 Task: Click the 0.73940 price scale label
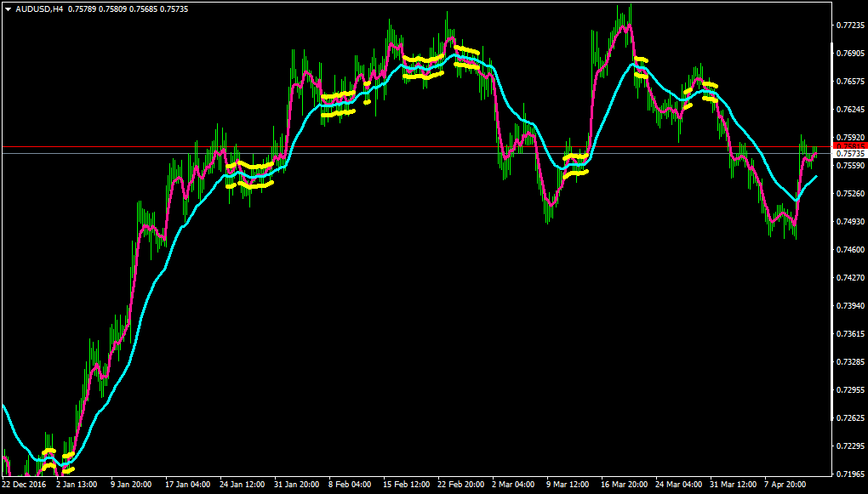850,305
